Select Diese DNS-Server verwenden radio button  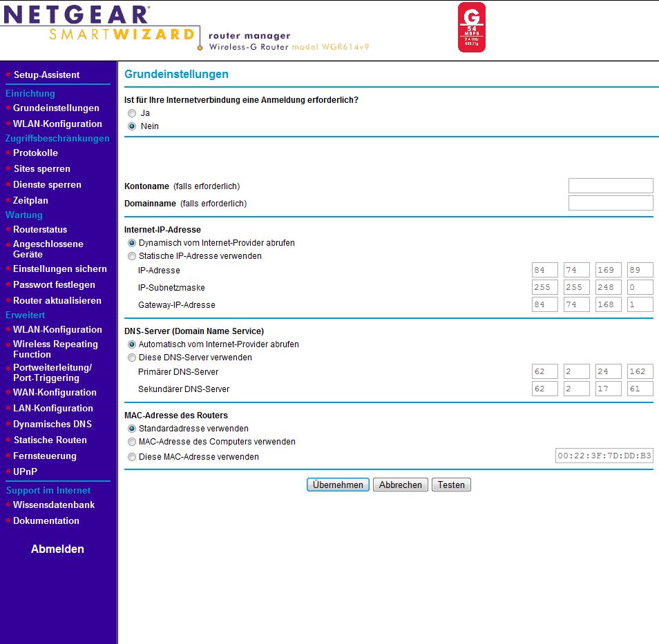click(132, 357)
